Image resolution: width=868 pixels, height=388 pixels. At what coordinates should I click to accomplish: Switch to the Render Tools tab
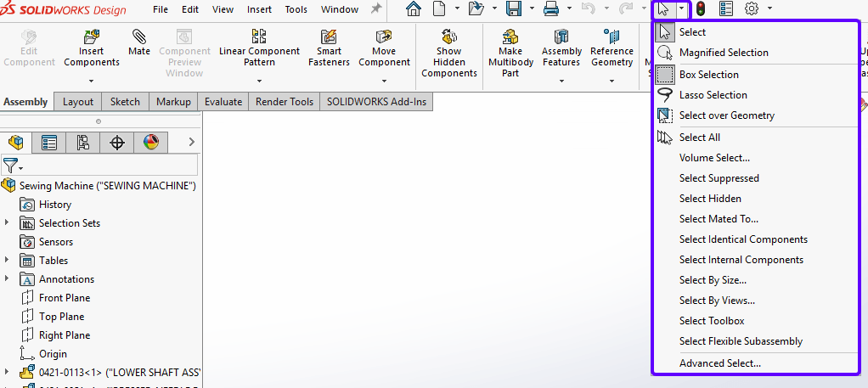tap(285, 102)
